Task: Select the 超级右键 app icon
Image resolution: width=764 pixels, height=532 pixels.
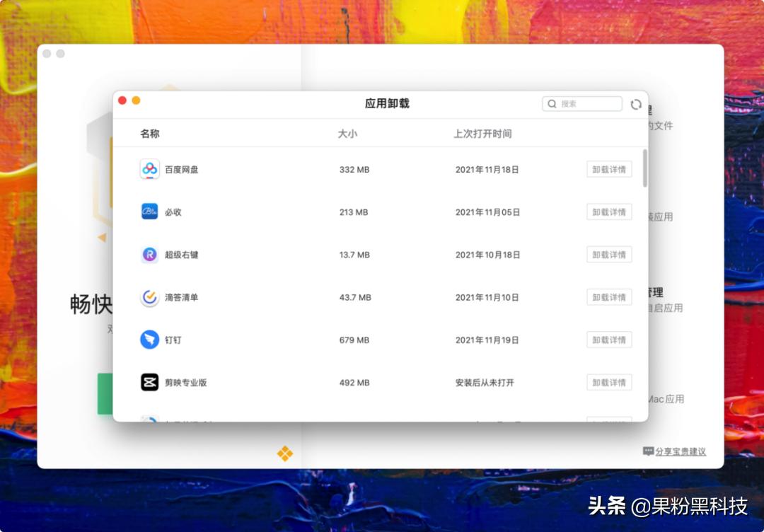Action: [x=149, y=255]
